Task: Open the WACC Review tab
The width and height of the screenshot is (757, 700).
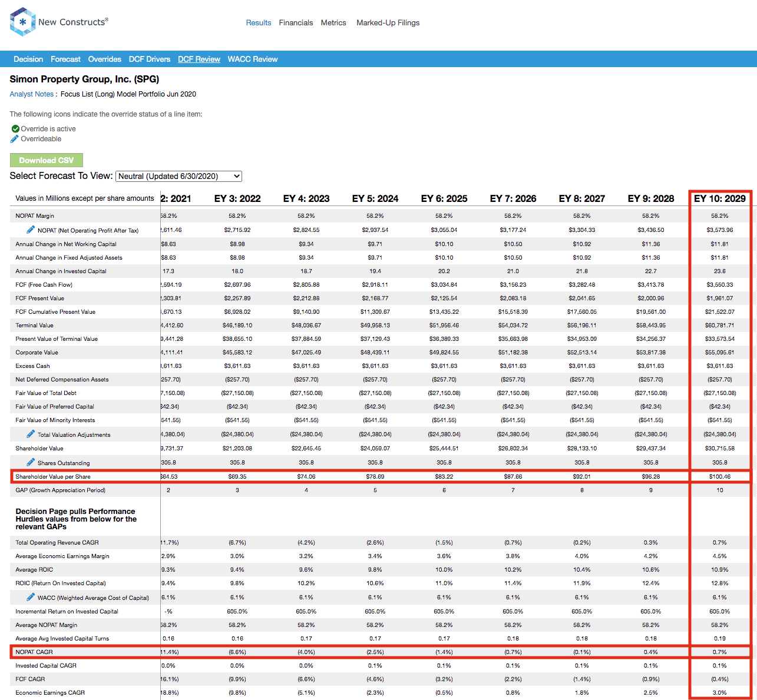Action: click(253, 59)
